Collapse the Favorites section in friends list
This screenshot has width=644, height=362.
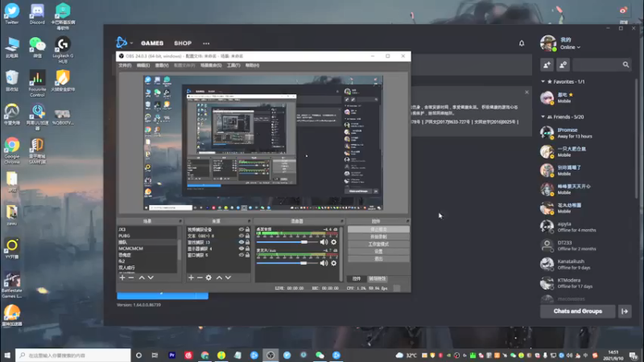pyautogui.click(x=543, y=82)
